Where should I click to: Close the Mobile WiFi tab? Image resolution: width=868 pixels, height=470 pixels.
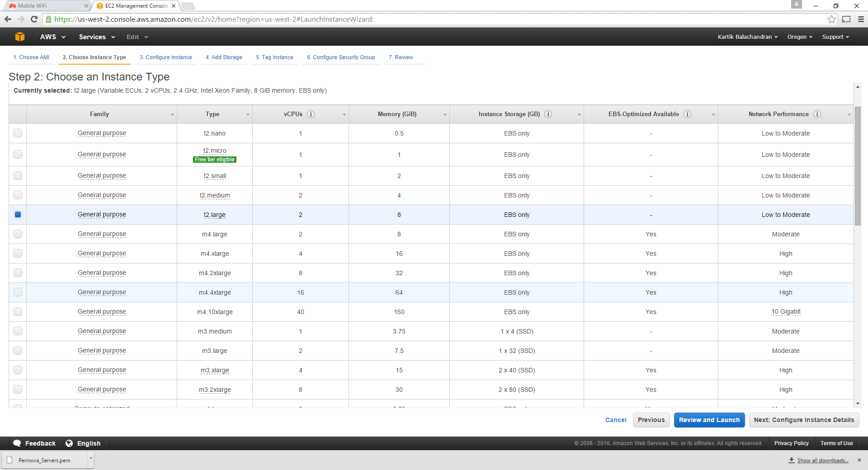coord(86,6)
